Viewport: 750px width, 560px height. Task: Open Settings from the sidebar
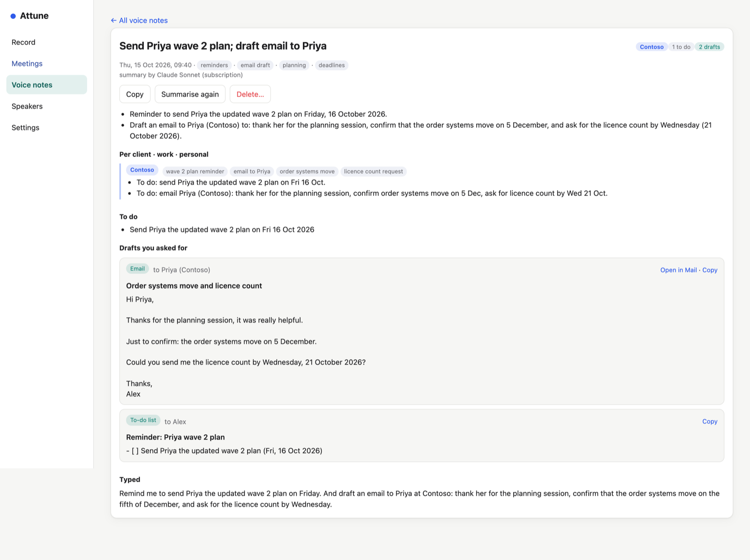coord(25,127)
